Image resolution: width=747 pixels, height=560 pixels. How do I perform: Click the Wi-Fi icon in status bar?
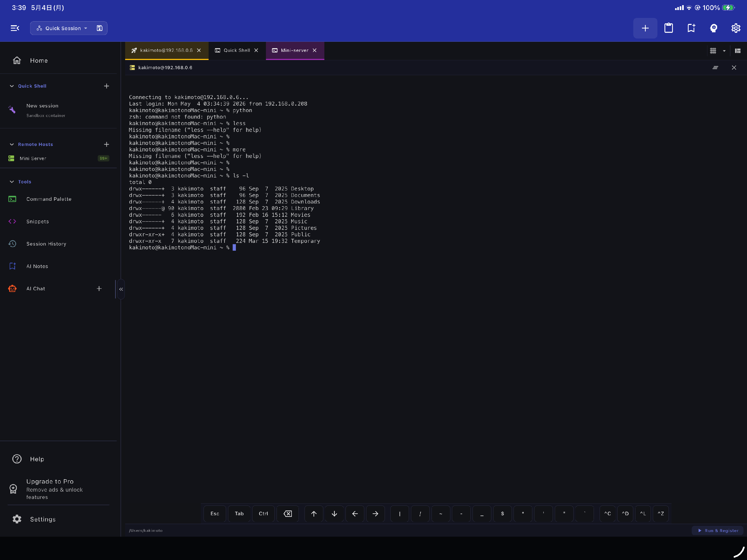(689, 8)
